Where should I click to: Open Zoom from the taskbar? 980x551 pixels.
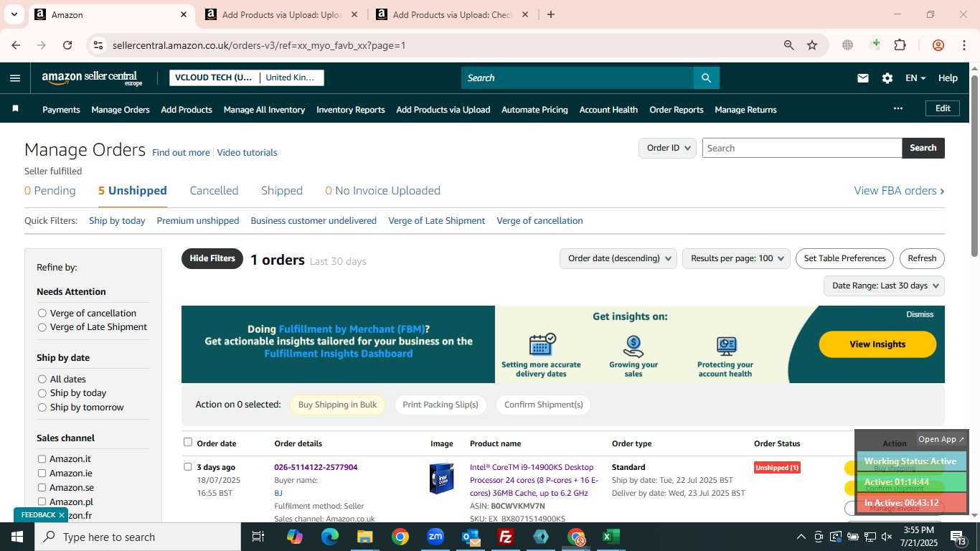pos(435,537)
